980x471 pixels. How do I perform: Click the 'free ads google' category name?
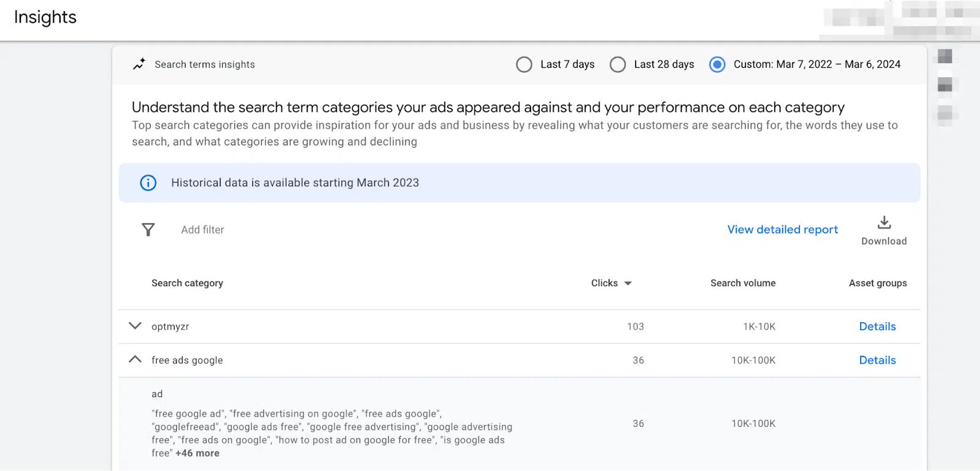click(x=187, y=360)
